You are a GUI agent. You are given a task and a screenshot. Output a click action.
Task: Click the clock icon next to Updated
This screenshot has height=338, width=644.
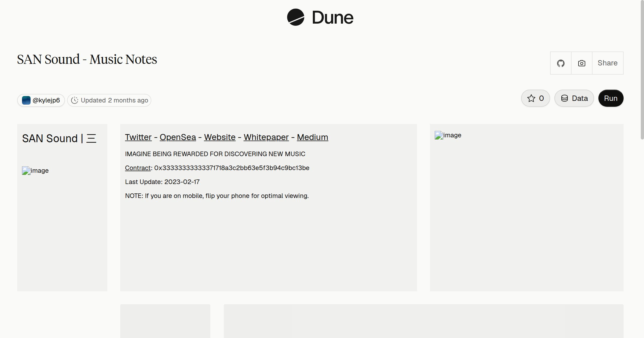[75, 100]
